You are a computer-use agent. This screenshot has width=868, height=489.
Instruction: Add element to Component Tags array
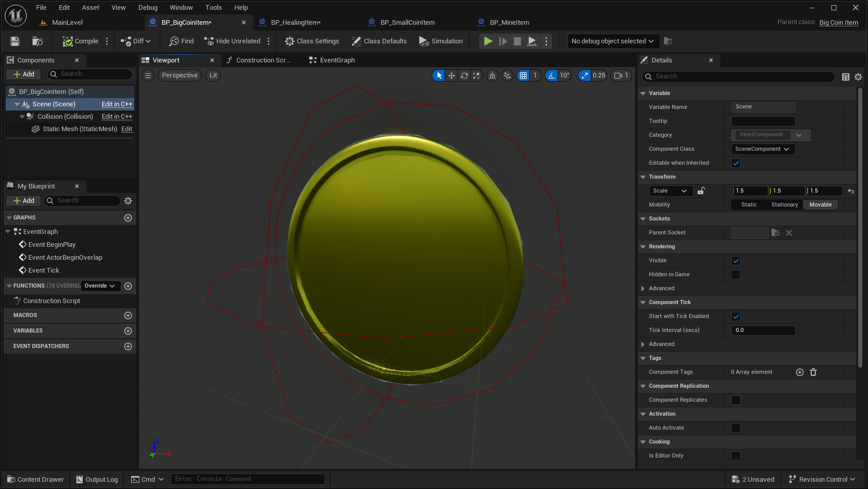(800, 372)
